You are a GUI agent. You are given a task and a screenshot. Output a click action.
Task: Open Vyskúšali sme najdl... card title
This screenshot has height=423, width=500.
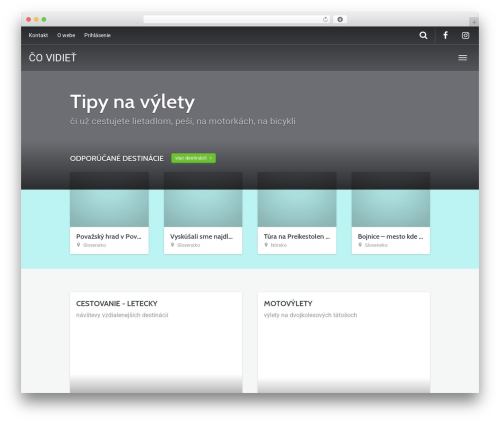click(x=201, y=236)
